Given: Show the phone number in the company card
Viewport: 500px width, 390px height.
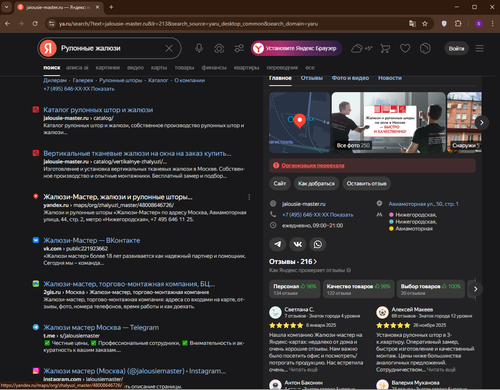Looking at the screenshot, I should pyautogui.click(x=318, y=215).
